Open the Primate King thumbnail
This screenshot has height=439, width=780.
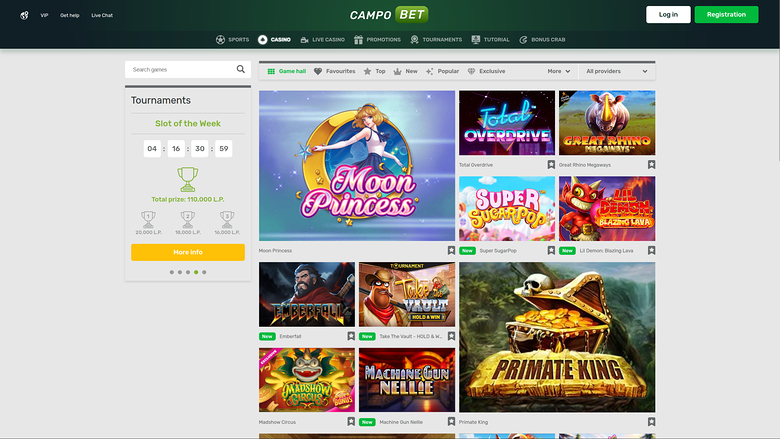pos(557,337)
